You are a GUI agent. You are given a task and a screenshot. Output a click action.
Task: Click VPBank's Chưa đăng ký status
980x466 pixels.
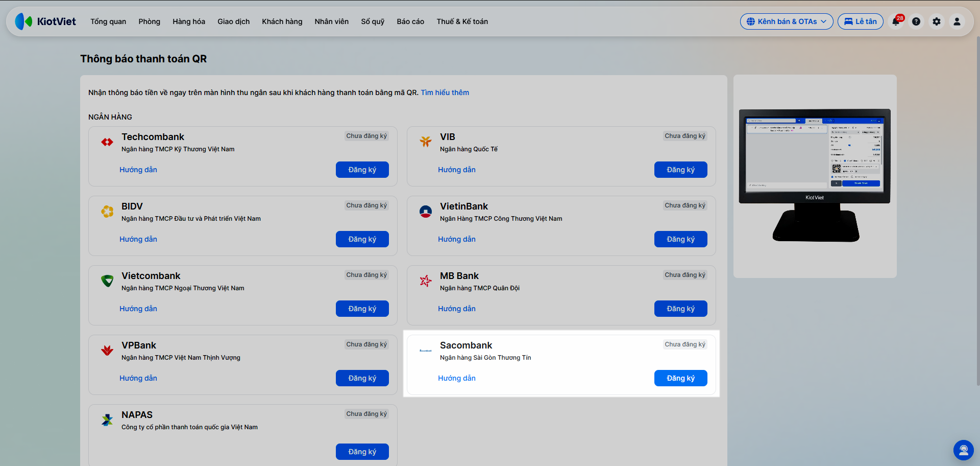pos(366,344)
